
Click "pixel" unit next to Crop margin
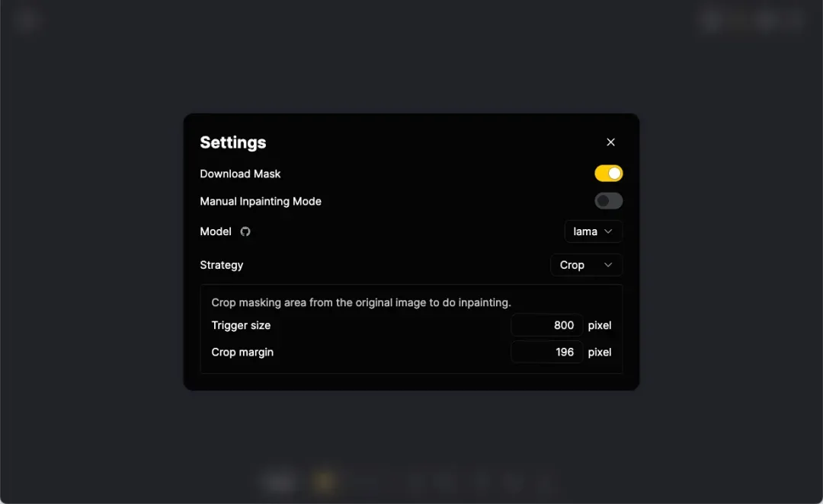[x=600, y=352]
